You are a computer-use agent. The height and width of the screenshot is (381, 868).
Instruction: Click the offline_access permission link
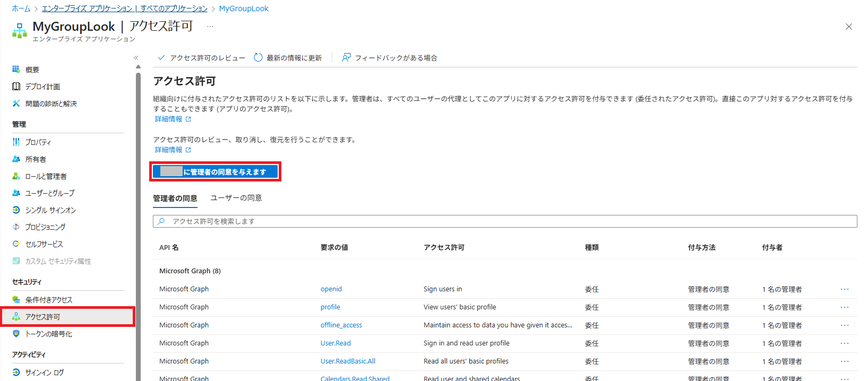pos(341,325)
